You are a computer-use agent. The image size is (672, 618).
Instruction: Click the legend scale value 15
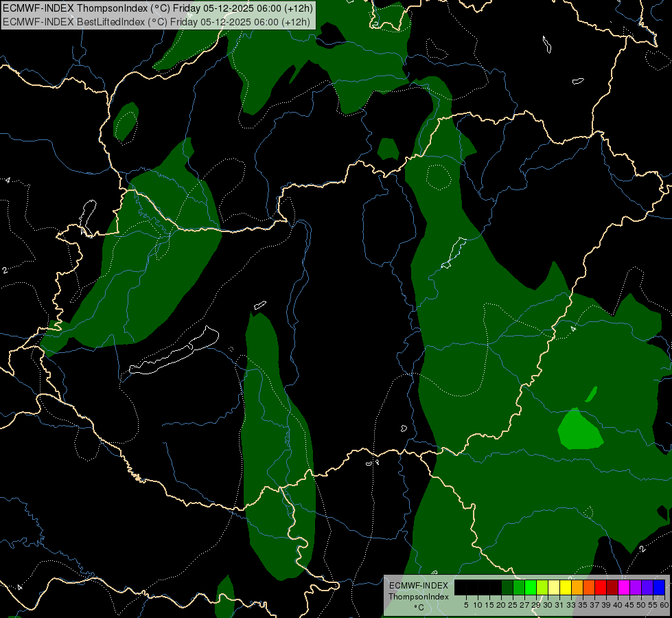click(x=489, y=605)
